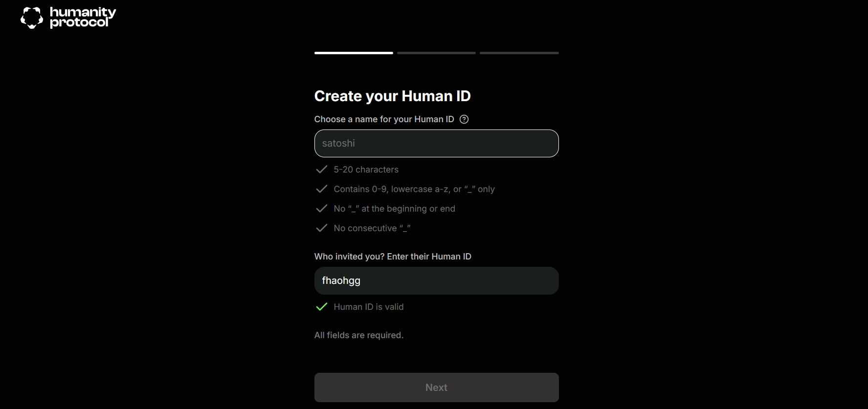Select the second progress step bar

pos(436,53)
